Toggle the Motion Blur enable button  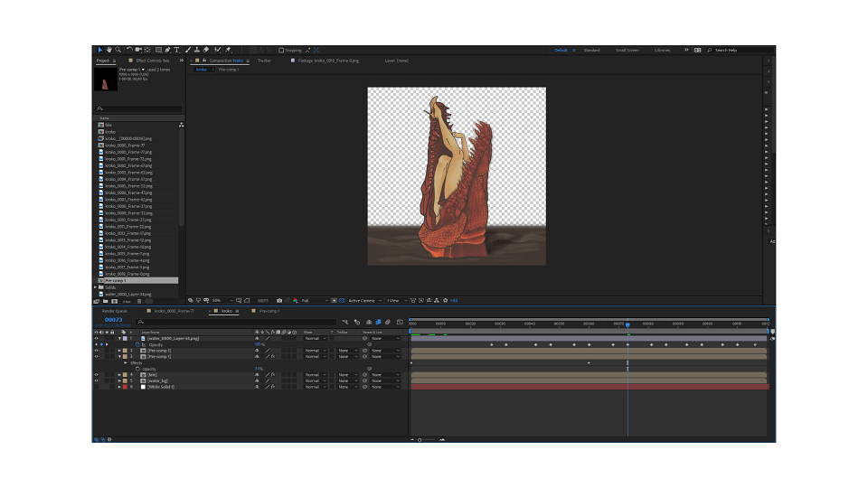click(388, 322)
